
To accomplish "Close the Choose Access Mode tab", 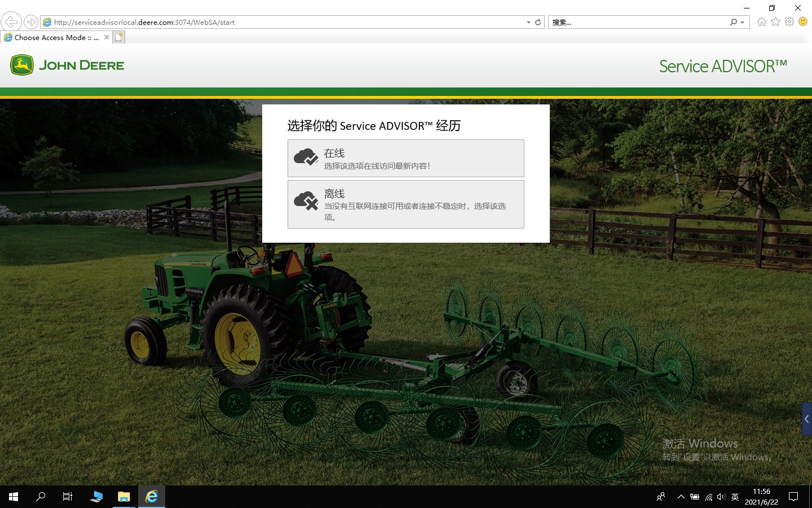I will pos(107,37).
